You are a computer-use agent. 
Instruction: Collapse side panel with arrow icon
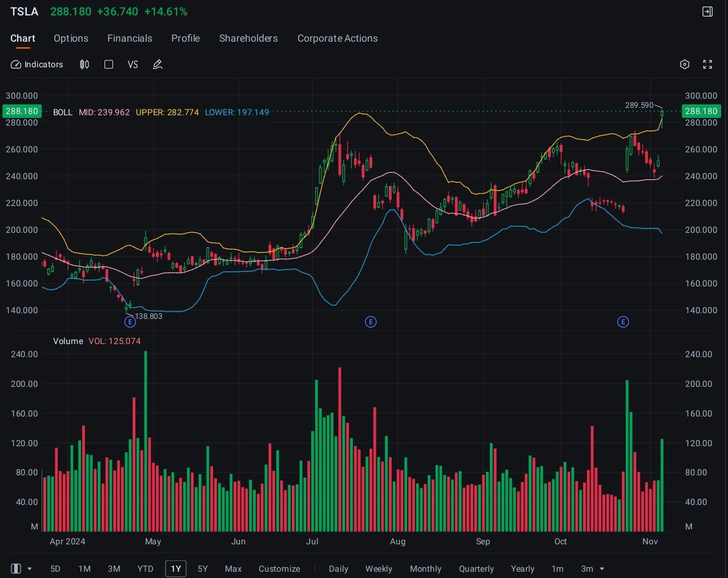[707, 11]
